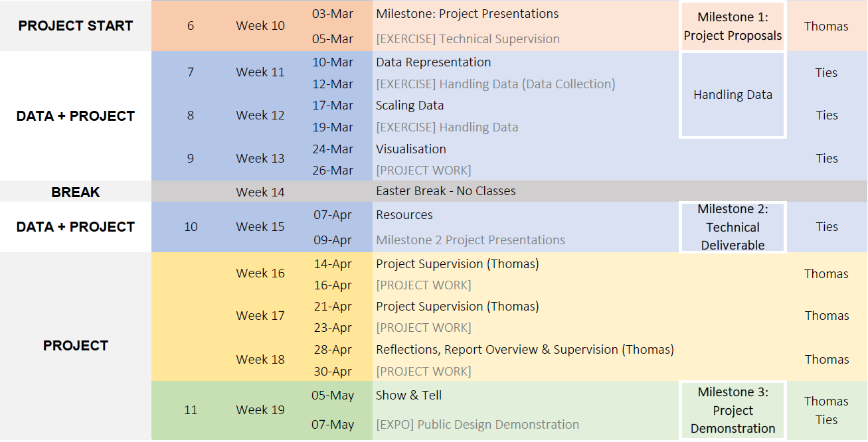Click the 07-Apr date cell
868x442 pixels.
333,215
